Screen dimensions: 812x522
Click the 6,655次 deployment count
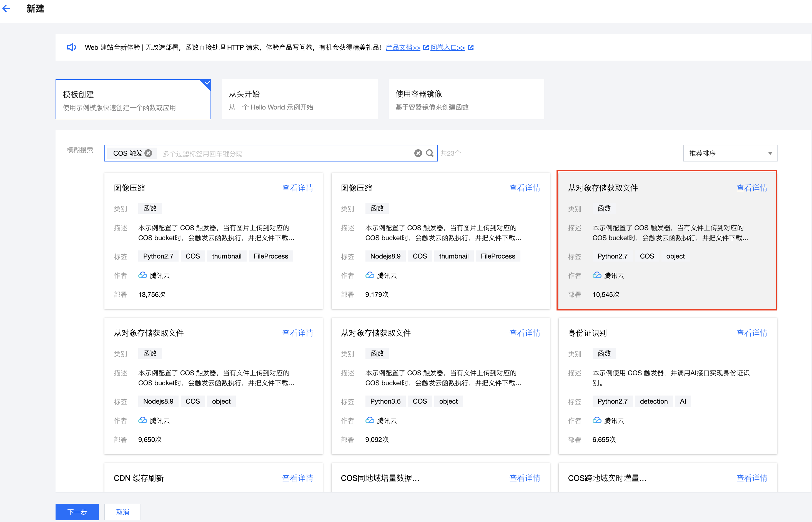604,439
